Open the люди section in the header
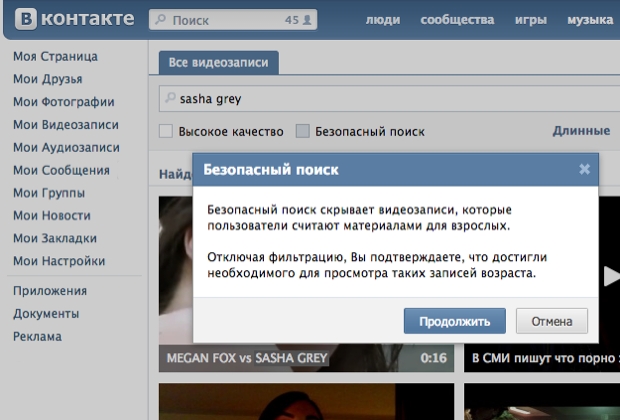This screenshot has width=620, height=420. (x=383, y=19)
